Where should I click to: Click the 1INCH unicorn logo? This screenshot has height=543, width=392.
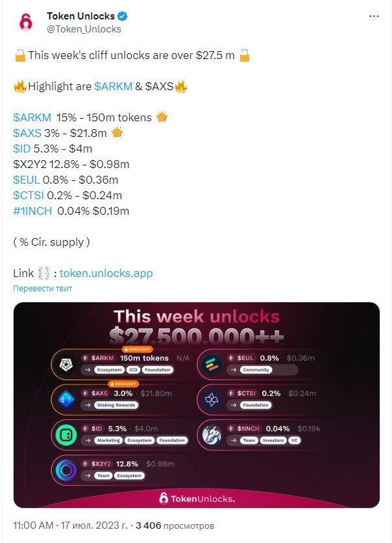click(212, 435)
